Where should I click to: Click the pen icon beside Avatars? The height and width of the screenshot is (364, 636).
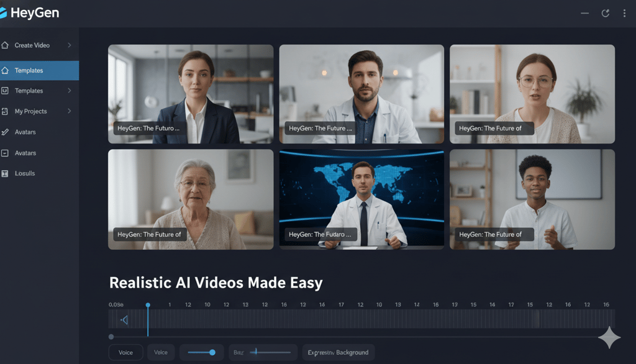[5, 132]
